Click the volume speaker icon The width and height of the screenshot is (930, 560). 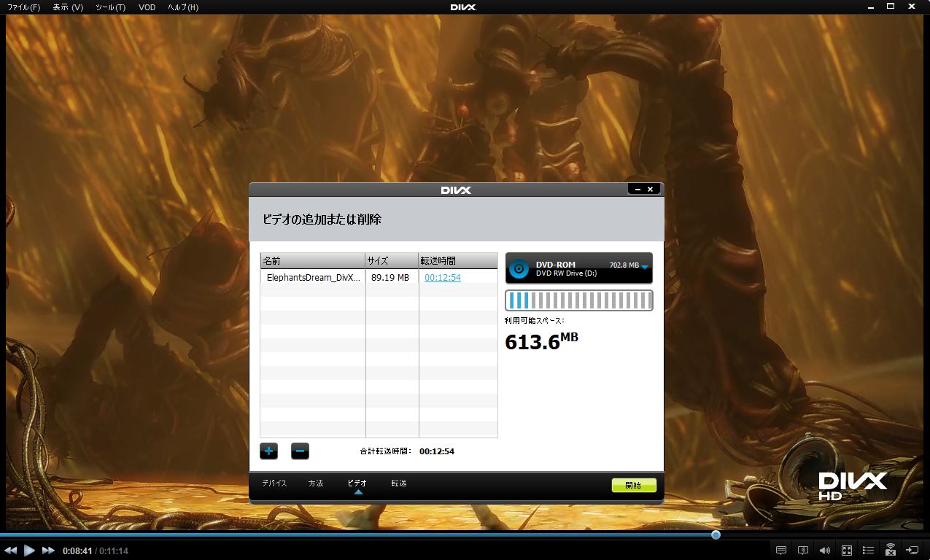coord(824,550)
